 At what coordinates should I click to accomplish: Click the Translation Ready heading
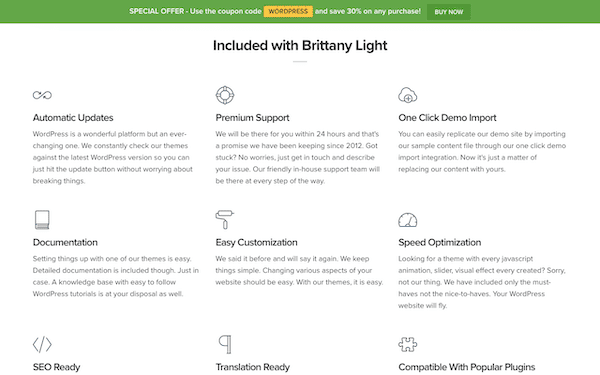253,367
